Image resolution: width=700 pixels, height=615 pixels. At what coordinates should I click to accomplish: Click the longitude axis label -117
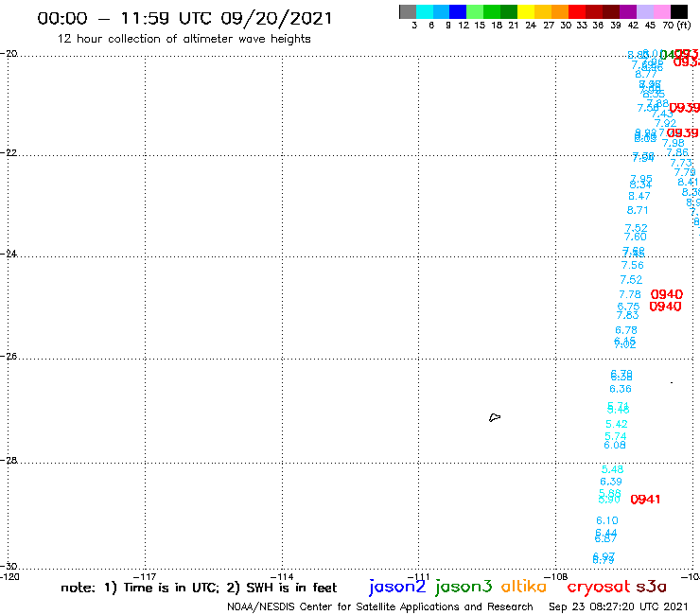145,576
